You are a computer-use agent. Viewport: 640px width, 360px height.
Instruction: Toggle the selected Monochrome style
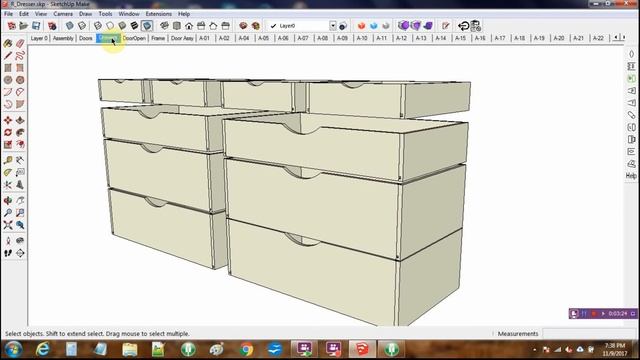tap(147, 26)
